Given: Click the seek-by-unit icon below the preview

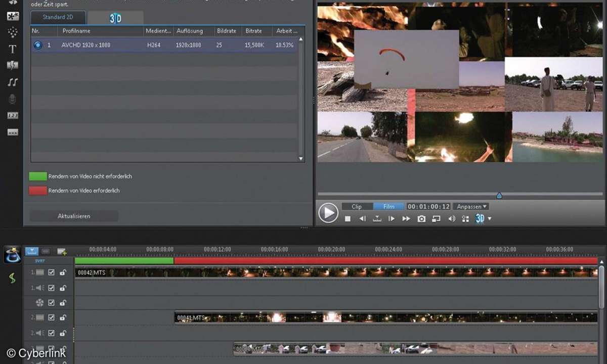Looking at the screenshot, I should click(377, 219).
